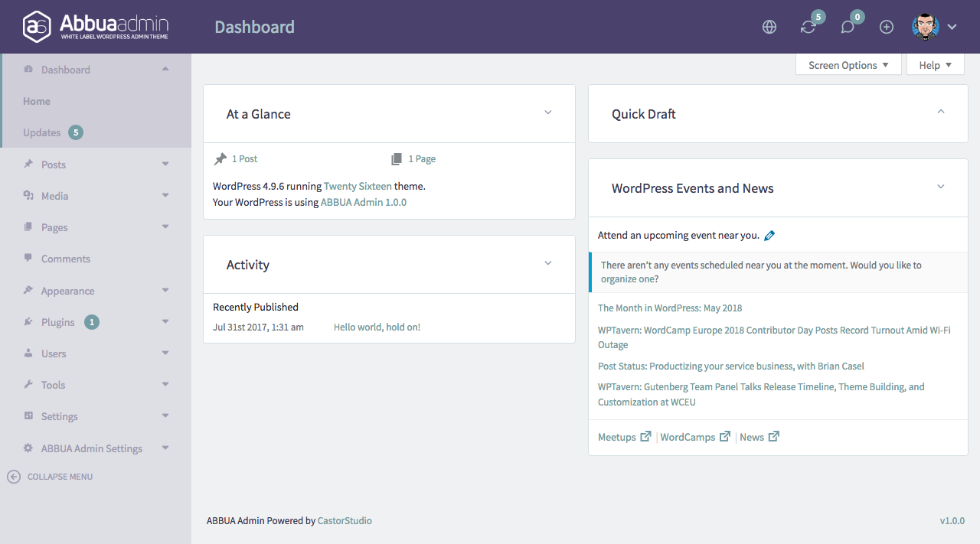Viewport: 980px width, 544px height.
Task: Collapse the WordPress Events and News widget
Action: click(941, 187)
